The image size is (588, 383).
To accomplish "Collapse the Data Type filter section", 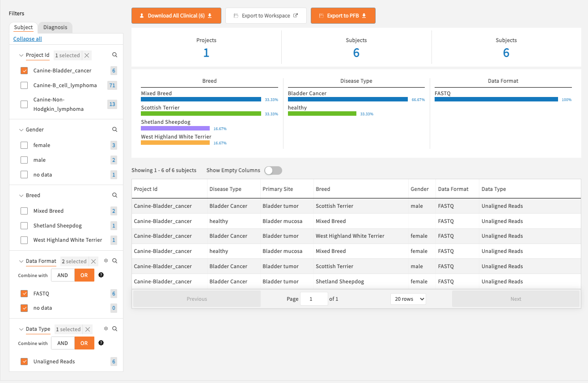I will pyautogui.click(x=21, y=328).
